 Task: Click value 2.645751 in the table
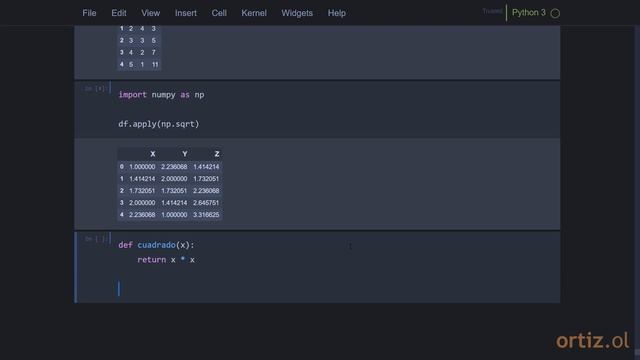tap(206, 203)
